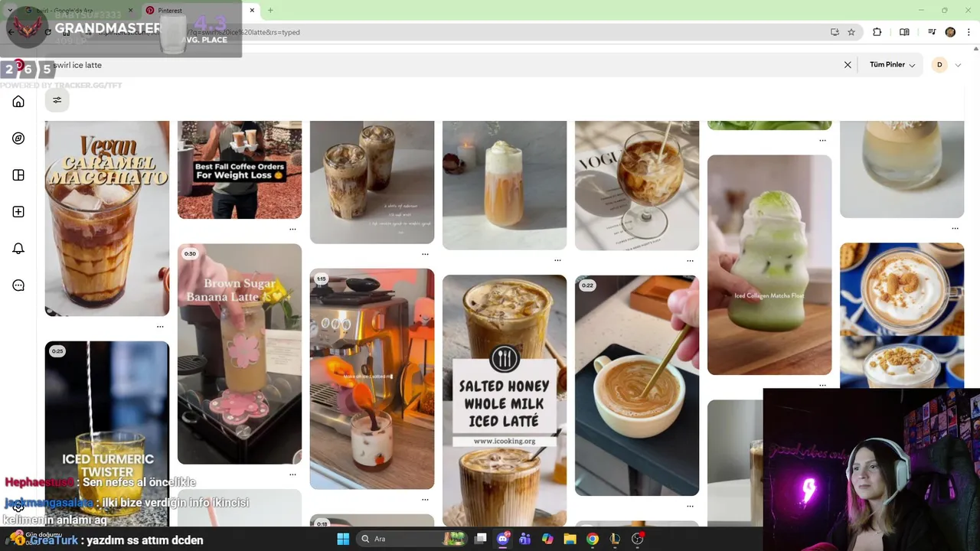Open the D profile avatar

(939, 65)
